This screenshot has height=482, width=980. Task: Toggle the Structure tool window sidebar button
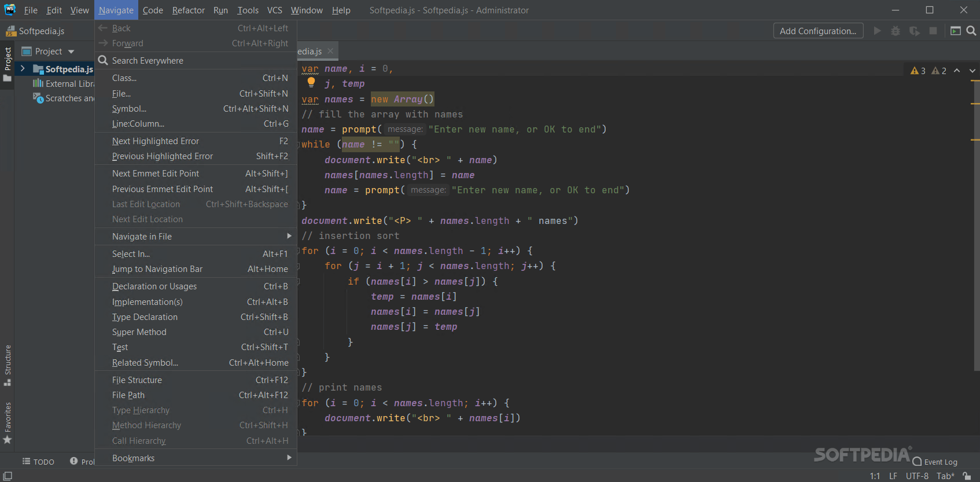click(8, 365)
